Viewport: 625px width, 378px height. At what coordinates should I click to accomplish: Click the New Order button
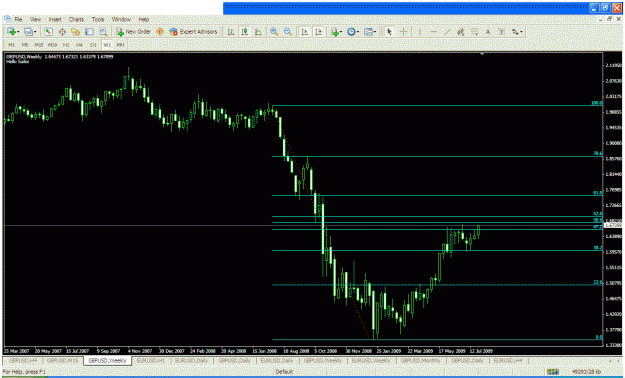pos(134,32)
